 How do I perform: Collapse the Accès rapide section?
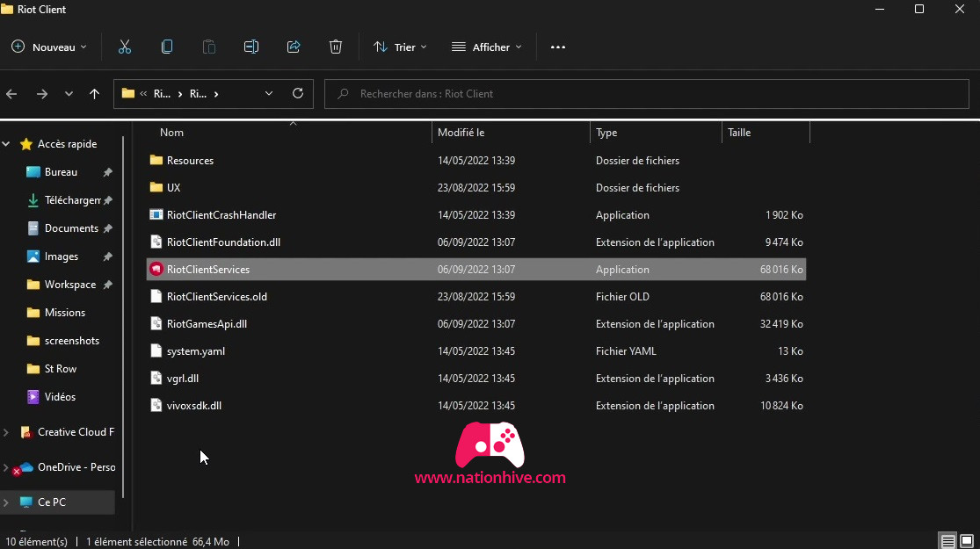point(6,144)
